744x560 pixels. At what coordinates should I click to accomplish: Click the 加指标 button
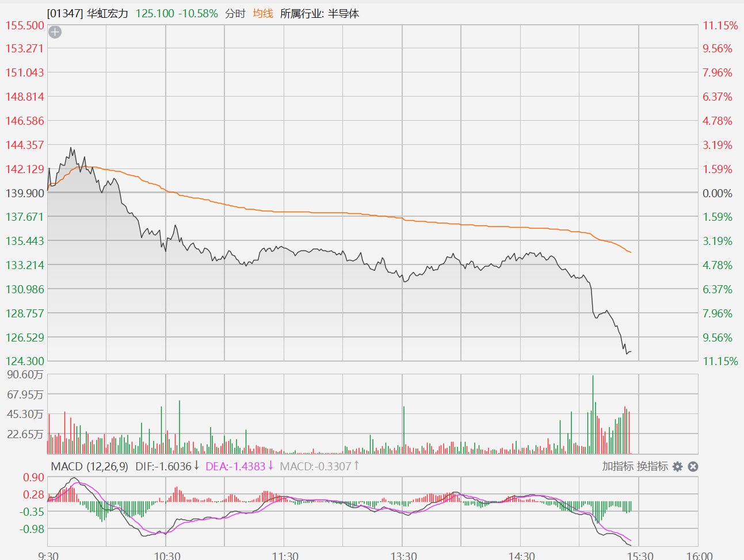(617, 466)
